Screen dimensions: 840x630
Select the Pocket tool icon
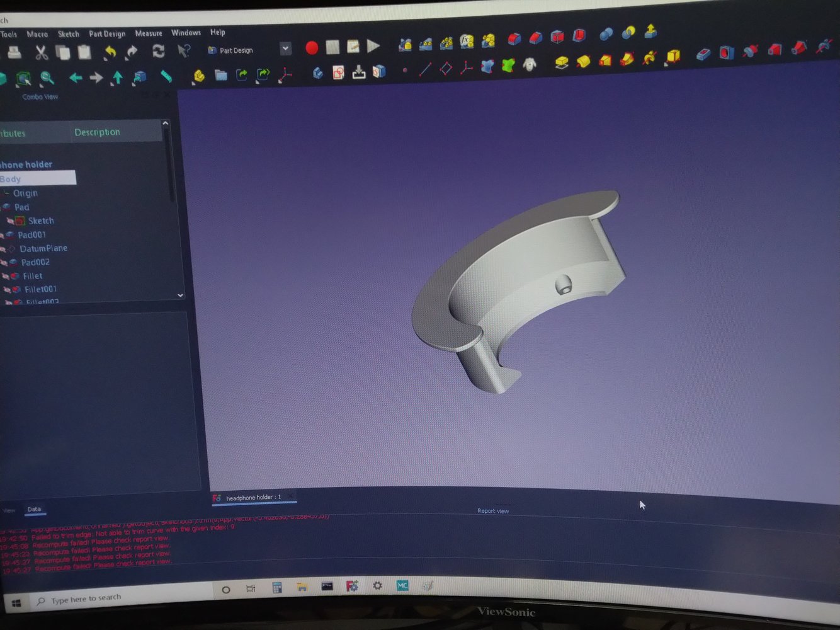(703, 55)
